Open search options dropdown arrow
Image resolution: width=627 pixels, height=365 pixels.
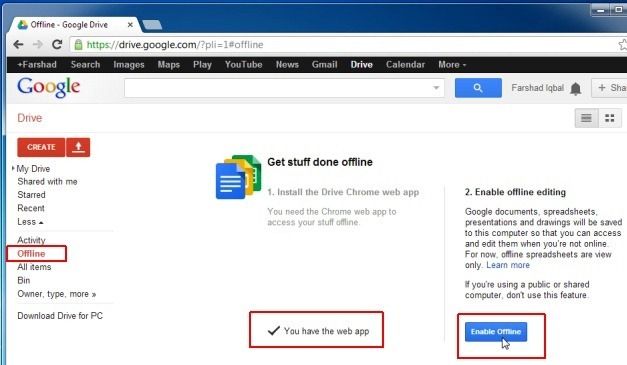(436, 88)
